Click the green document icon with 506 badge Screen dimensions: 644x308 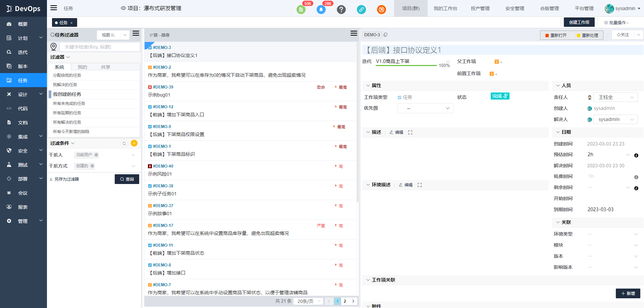click(x=301, y=9)
